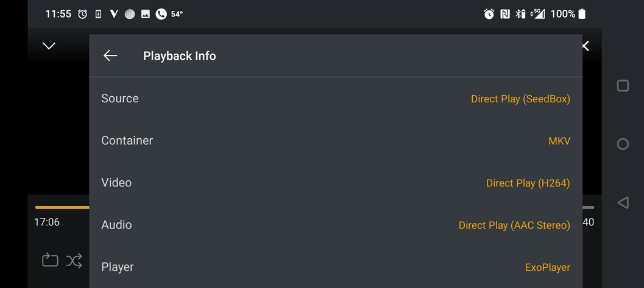This screenshot has height=288, width=644.
Task: Tap the ExoPlayer player value
Action: point(548,267)
